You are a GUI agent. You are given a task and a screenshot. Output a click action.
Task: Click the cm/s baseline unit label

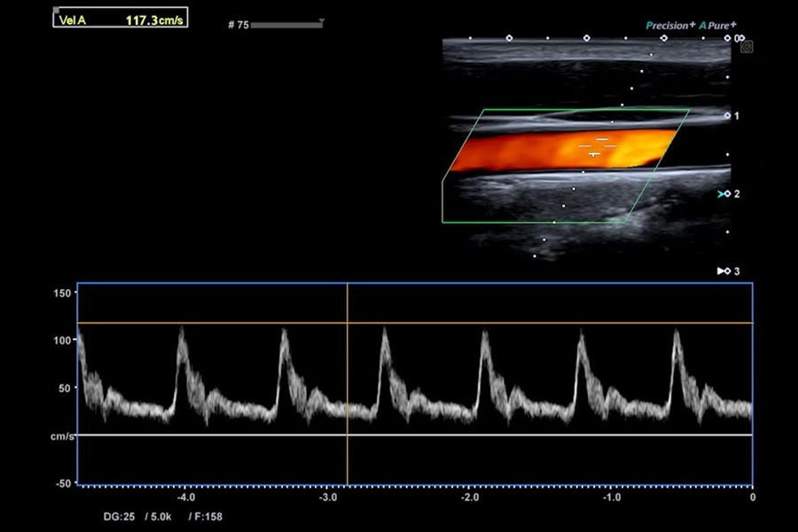click(x=62, y=436)
